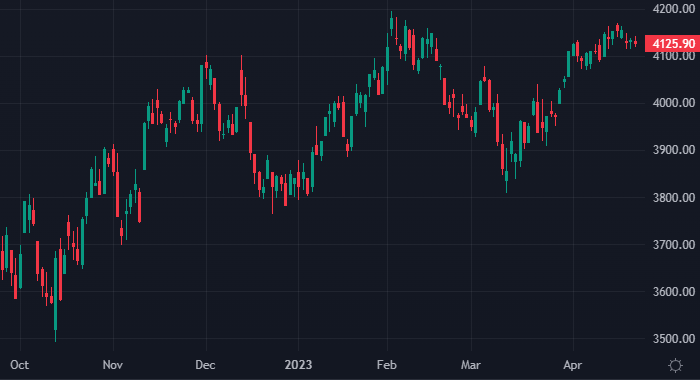Select the 4100.00 price axis label
The height and width of the screenshot is (380, 700).
click(x=673, y=56)
